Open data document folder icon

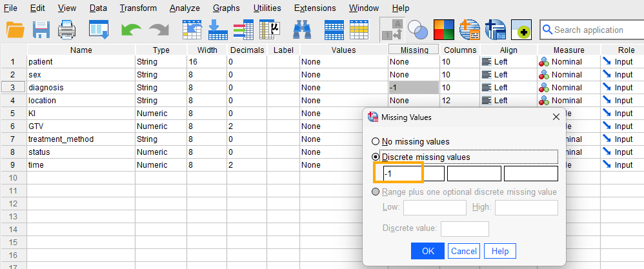[15, 30]
